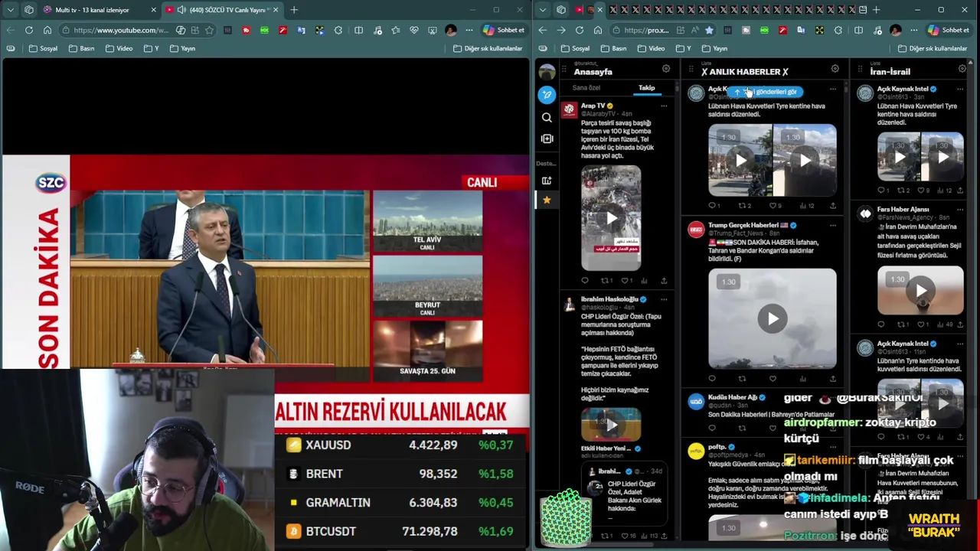980x551 pixels.
Task: Open search in the X Pro sidebar
Action: pyautogui.click(x=547, y=118)
